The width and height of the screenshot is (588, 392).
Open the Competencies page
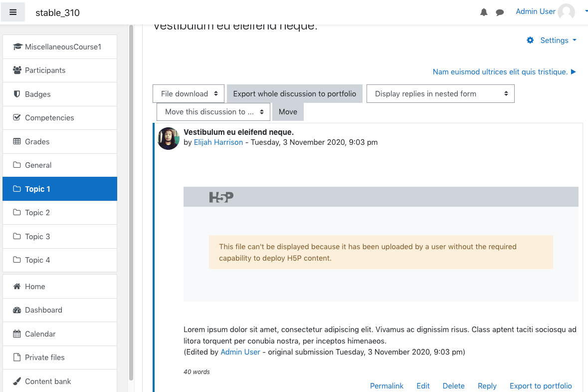pos(60,117)
